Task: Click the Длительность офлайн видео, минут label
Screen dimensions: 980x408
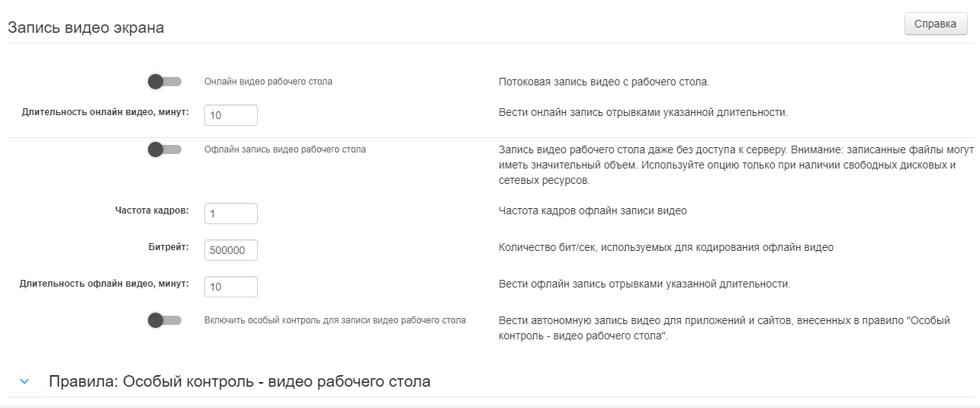Action: pos(104,284)
